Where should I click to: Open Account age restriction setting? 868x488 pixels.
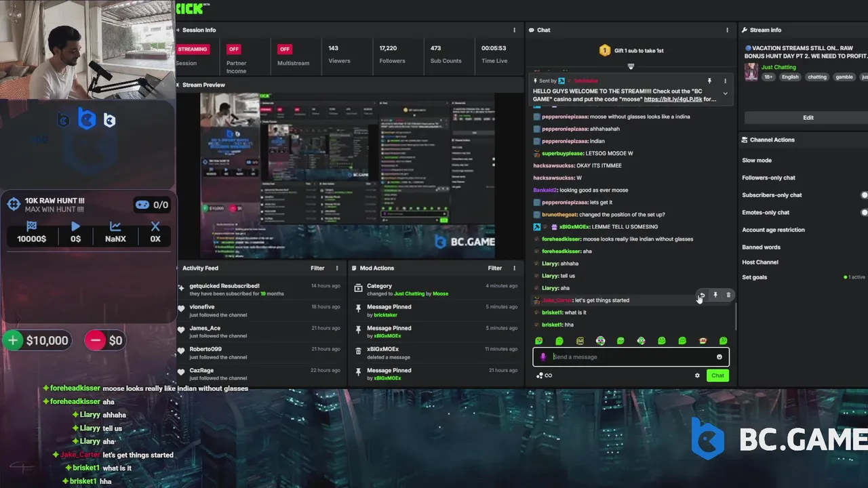[773, 230]
